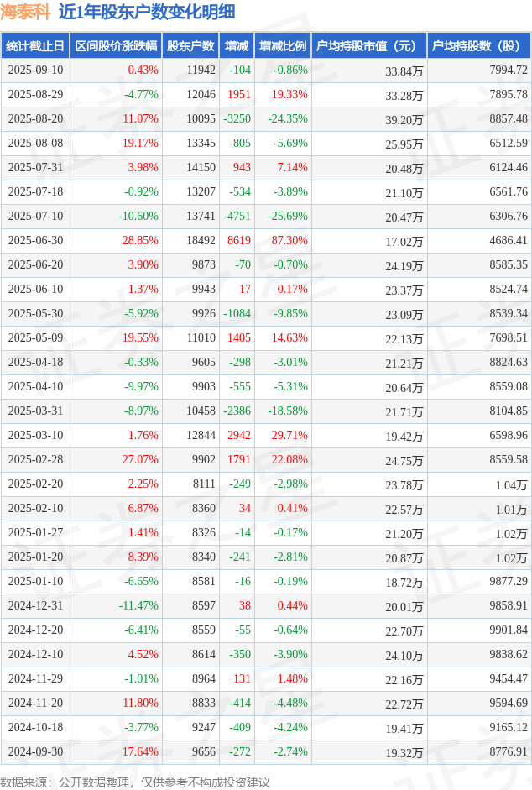Click the 1.04万 average shares cell

pos(511,485)
